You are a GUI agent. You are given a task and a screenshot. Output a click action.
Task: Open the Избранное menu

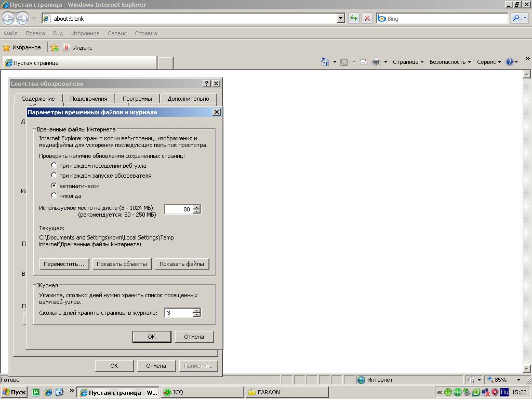(85, 33)
